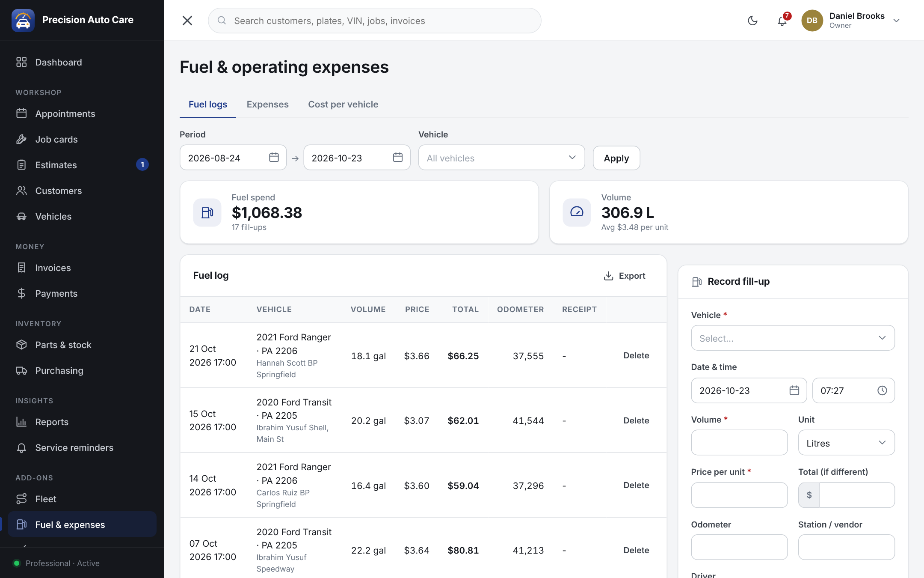Close the sidebar with the X icon

tap(187, 21)
